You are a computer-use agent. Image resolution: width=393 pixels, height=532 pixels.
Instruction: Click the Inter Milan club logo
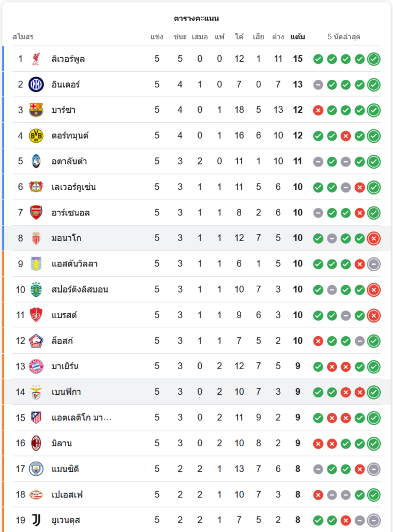(36, 84)
